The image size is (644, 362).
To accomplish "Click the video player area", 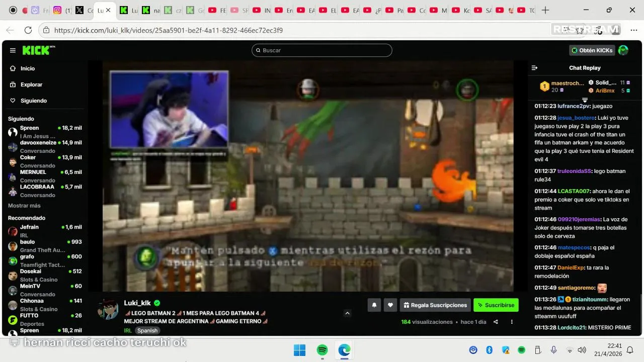I will pyautogui.click(x=308, y=176).
